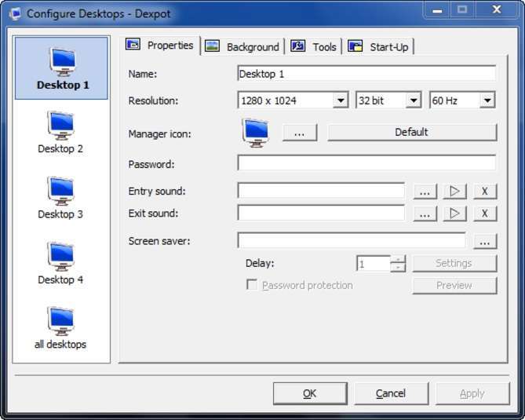The height and width of the screenshot is (420, 525).
Task: Clear the Entry sound with X
Action: point(485,192)
